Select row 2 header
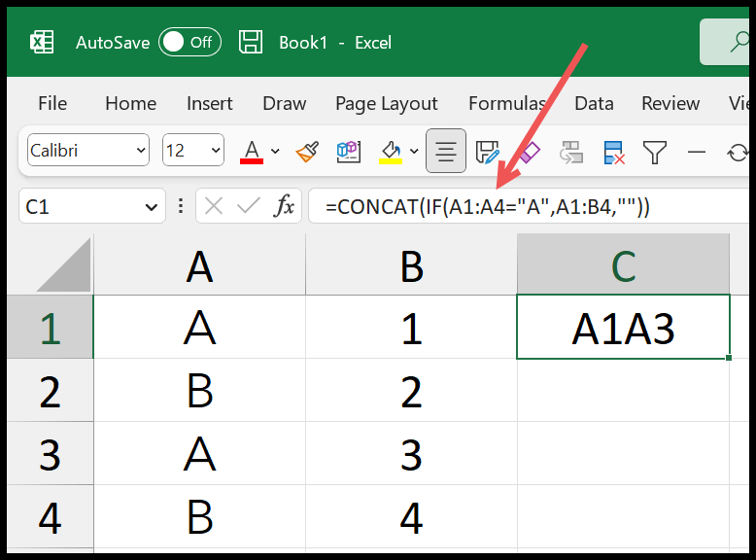The image size is (756, 560). point(51,390)
